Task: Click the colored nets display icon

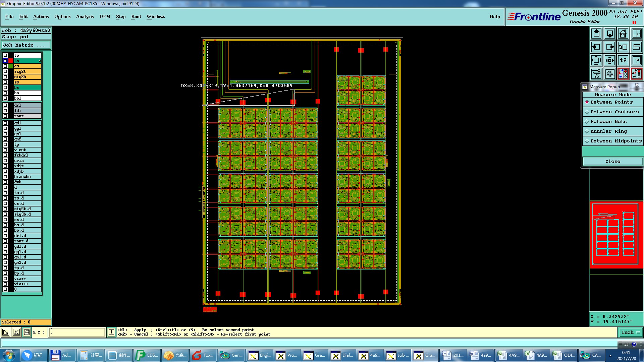Action: point(623,73)
